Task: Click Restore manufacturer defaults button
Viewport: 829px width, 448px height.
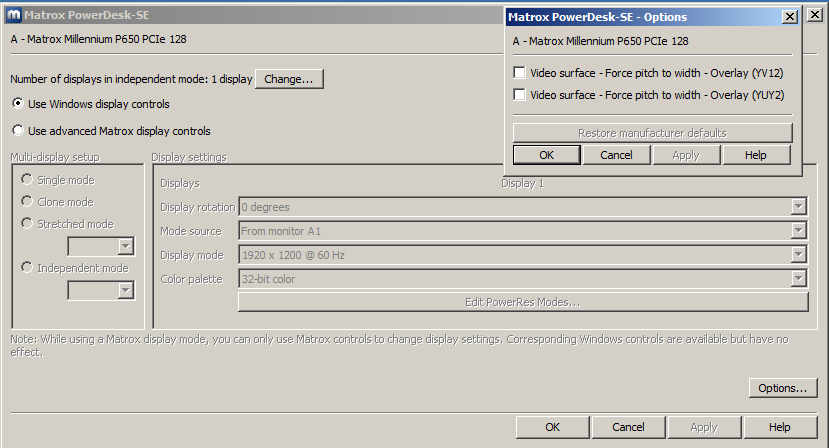Action: [x=652, y=133]
